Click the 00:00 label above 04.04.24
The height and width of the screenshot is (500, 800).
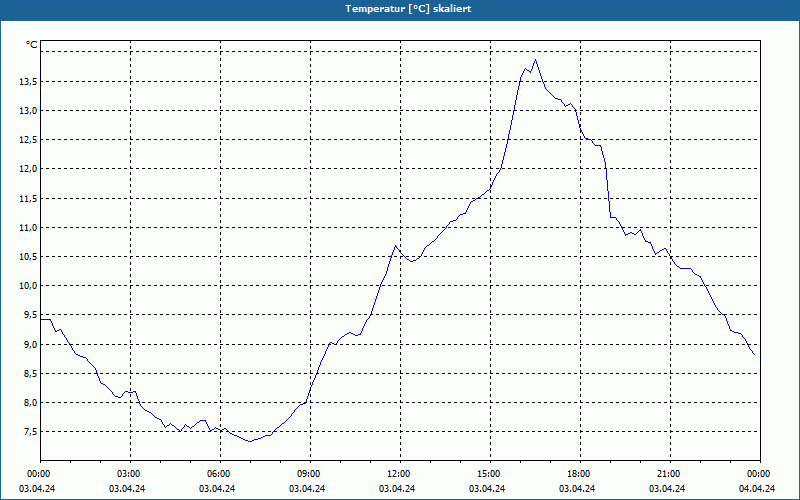[x=760, y=474]
